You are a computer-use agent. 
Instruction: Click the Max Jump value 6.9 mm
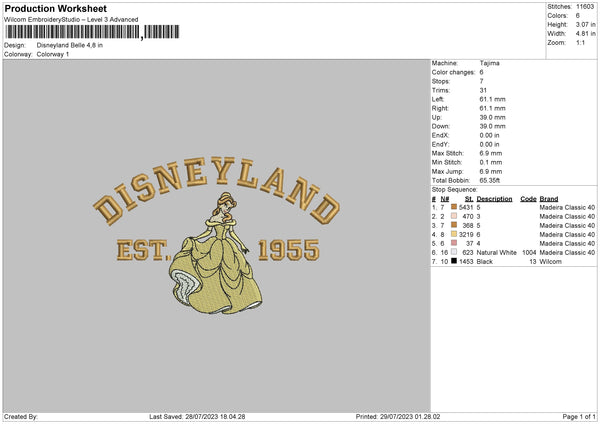(x=491, y=171)
